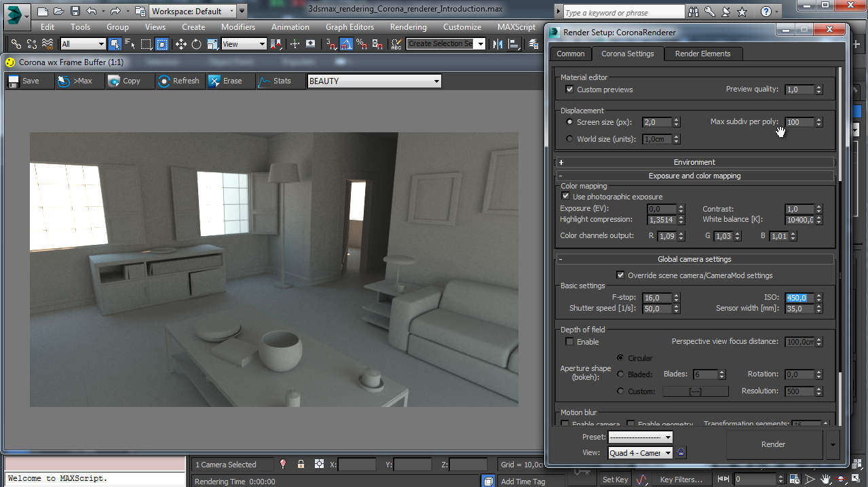Screen dimensions: 868x487
Task: Open the Create Selection Set dropdown
Action: tap(446, 44)
